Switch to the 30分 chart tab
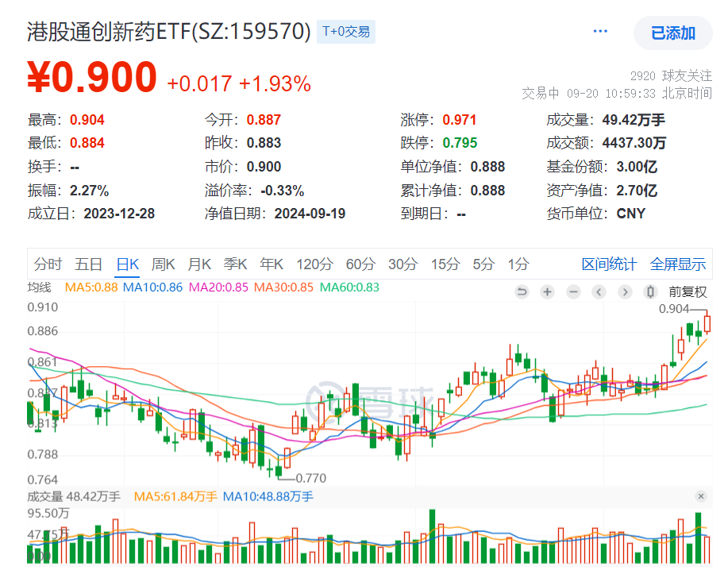The width and height of the screenshot is (728, 567). point(403,264)
